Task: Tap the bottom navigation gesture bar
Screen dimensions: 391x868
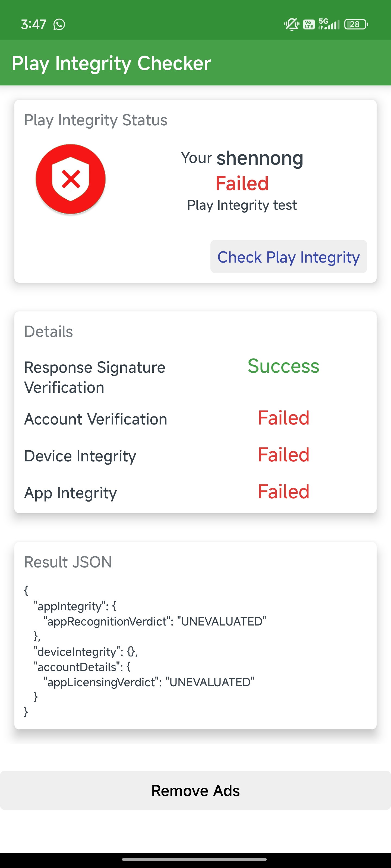Action: [194, 859]
